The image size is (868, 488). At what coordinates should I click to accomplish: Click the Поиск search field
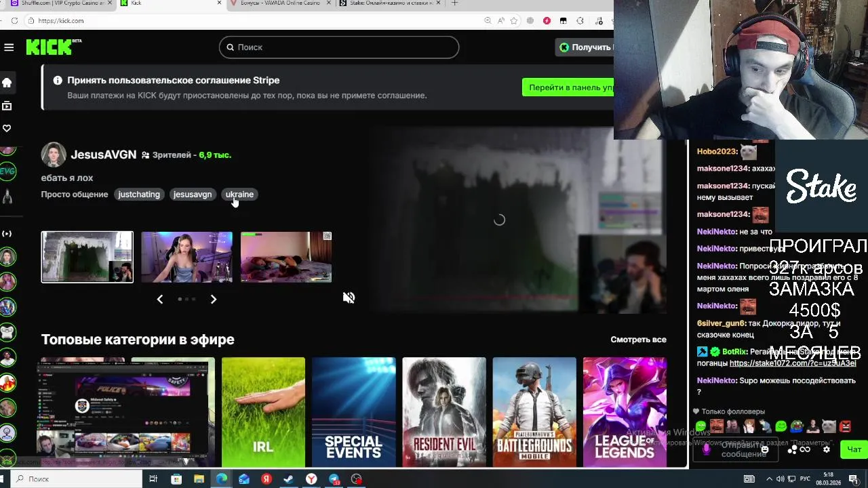[339, 47]
